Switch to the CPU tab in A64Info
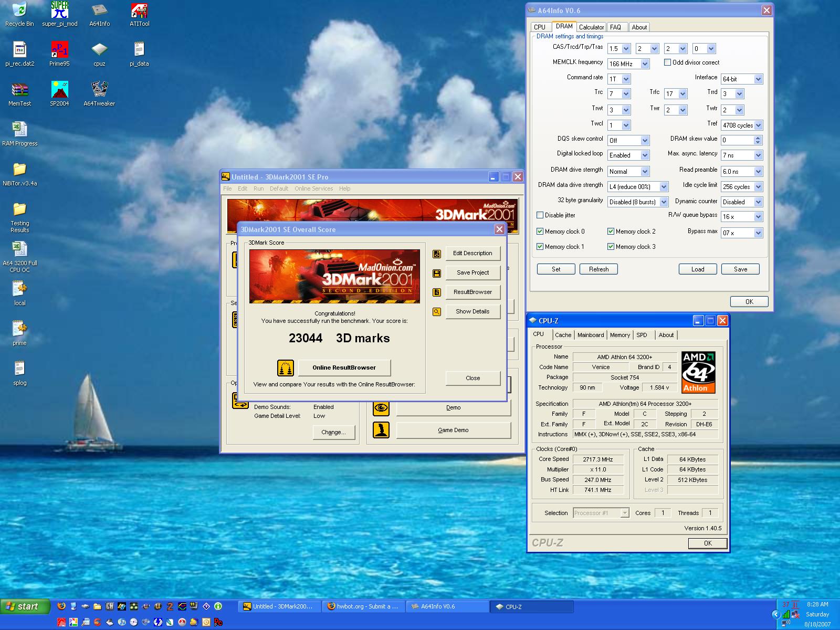The width and height of the screenshot is (840, 630). [540, 27]
